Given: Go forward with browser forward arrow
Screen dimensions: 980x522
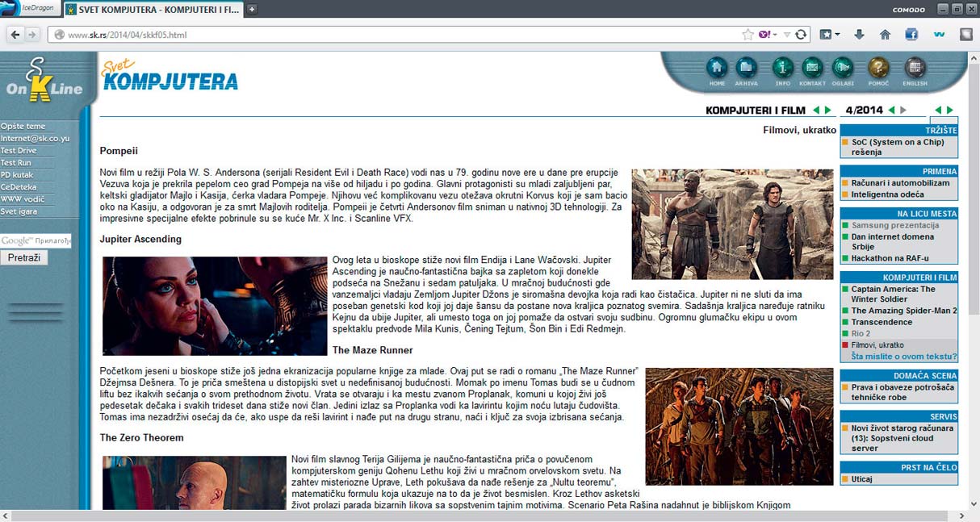Looking at the screenshot, I should click(x=32, y=35).
